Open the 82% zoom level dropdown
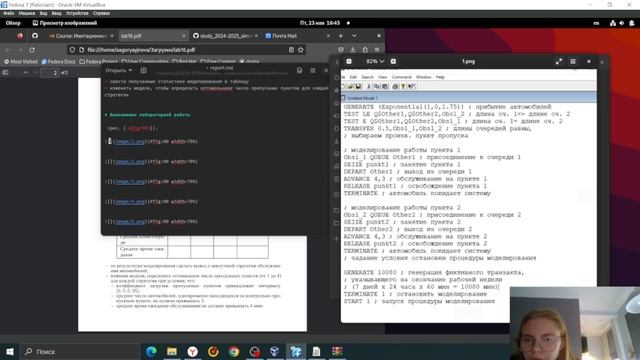This screenshot has width=640, height=360. [x=375, y=61]
